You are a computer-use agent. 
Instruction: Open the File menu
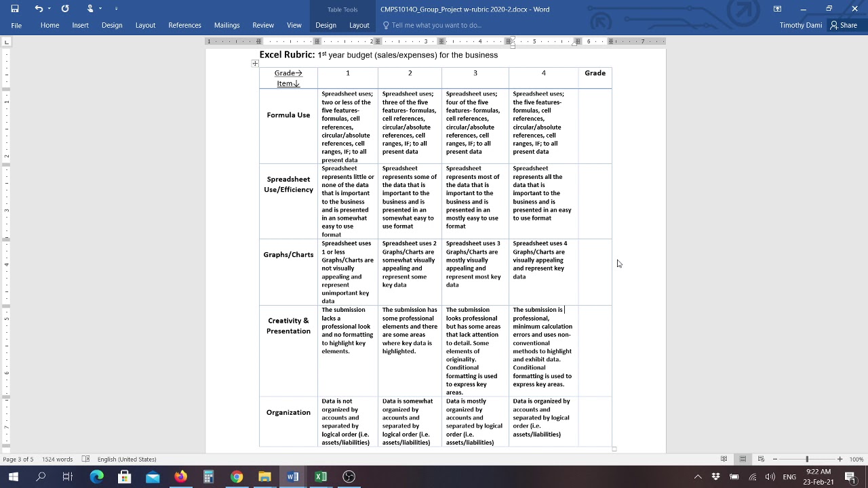pyautogui.click(x=16, y=25)
